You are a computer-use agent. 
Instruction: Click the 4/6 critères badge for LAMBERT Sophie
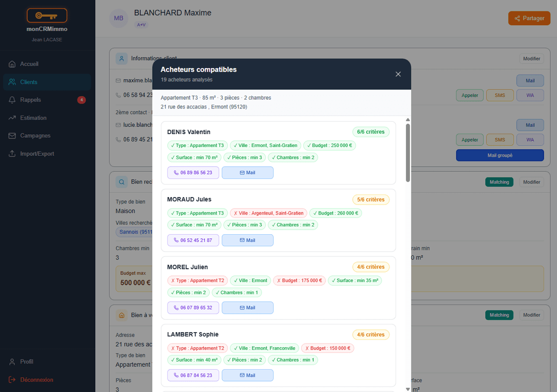pyautogui.click(x=371, y=335)
